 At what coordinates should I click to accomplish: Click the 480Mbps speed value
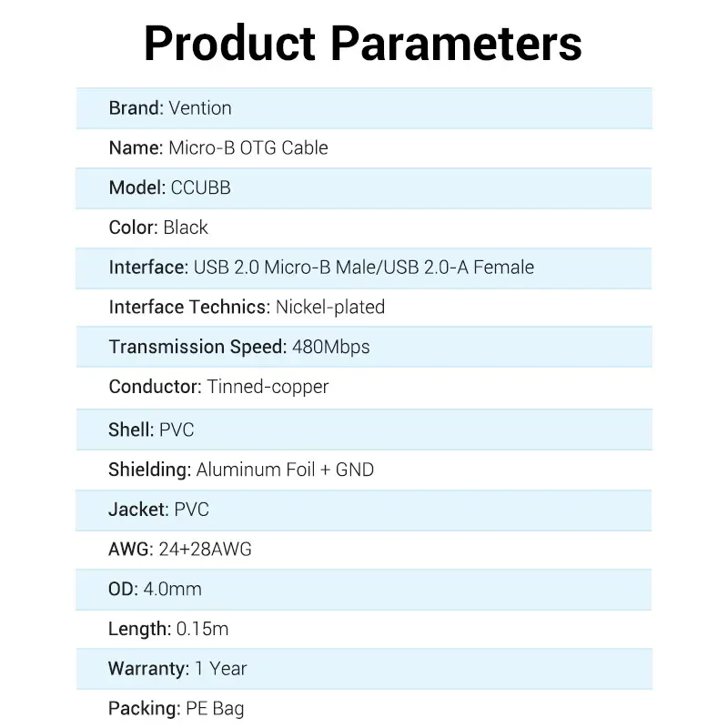[x=330, y=347]
